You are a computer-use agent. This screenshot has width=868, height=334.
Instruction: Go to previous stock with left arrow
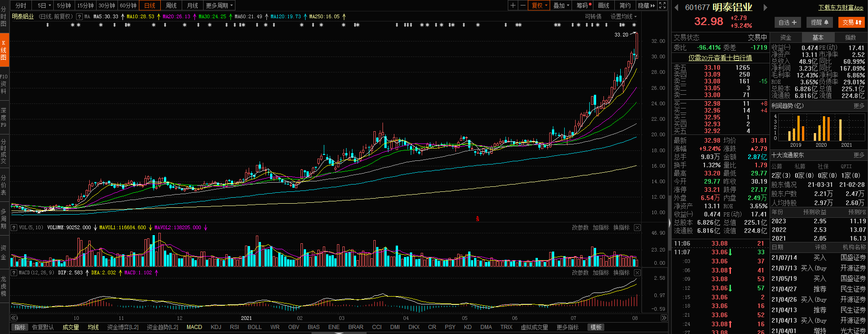click(x=677, y=7)
